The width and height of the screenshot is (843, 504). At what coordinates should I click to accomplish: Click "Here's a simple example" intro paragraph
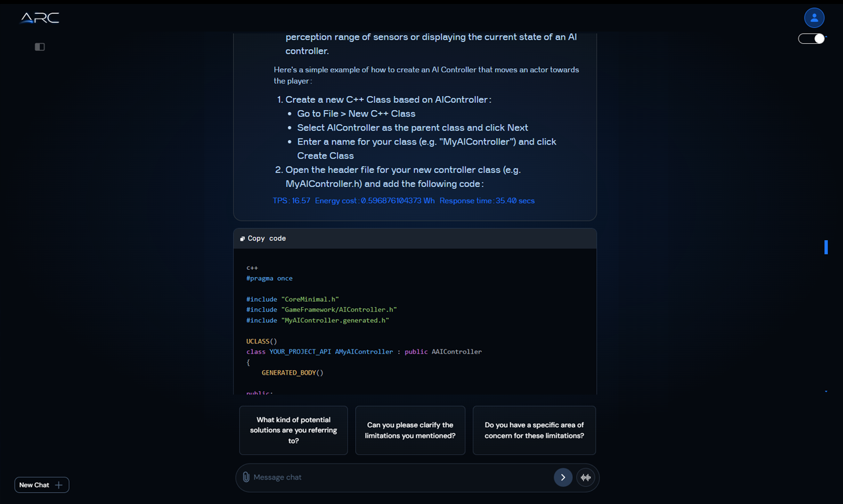click(426, 75)
